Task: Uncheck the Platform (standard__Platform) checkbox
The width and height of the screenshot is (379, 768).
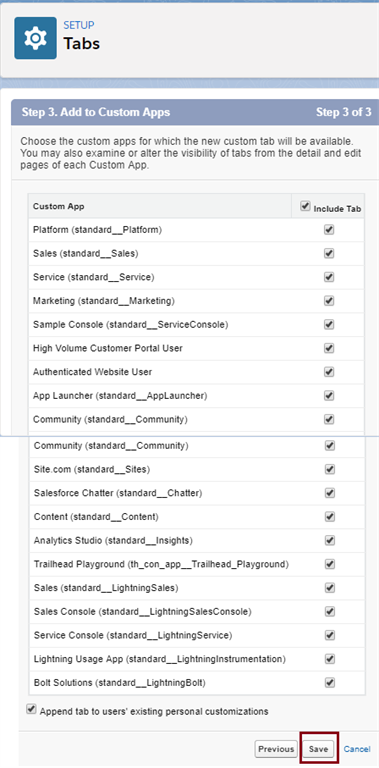Action: coord(329,230)
